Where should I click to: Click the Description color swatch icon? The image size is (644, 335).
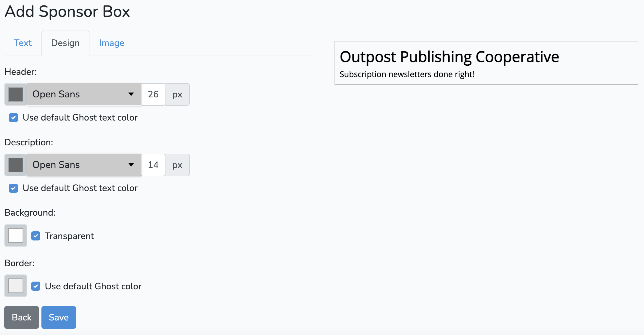pos(16,165)
